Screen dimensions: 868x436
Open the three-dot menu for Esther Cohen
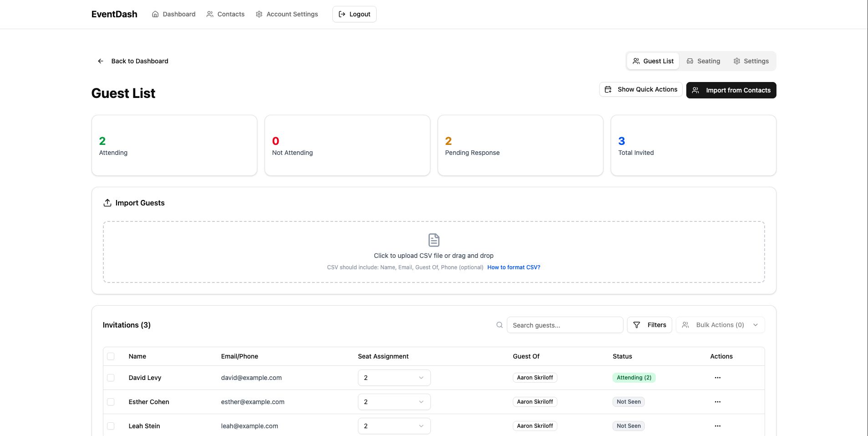[x=717, y=402]
